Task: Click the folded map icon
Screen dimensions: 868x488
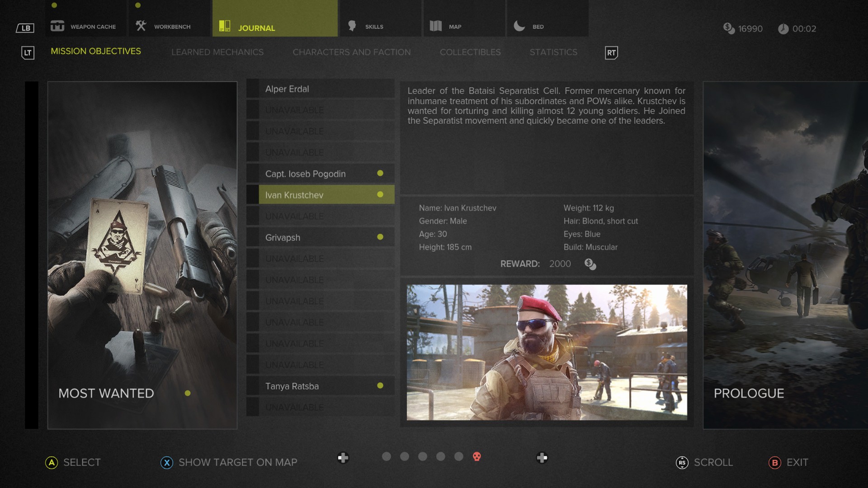Action: pyautogui.click(x=436, y=26)
